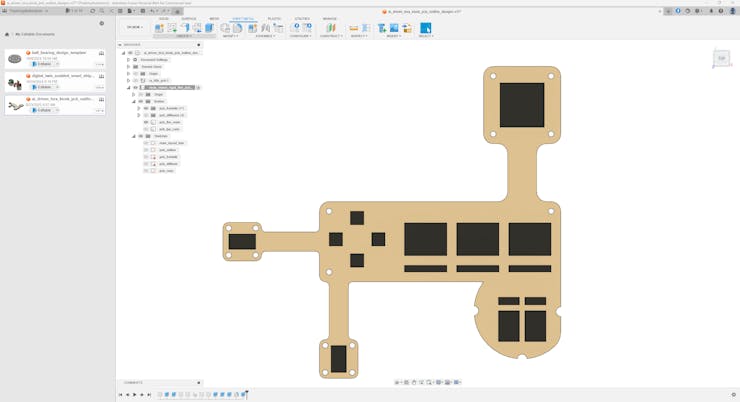Image resolution: width=740 pixels, height=402 pixels.
Task: Toggle visibility of the Bodies folder
Action: [141, 101]
